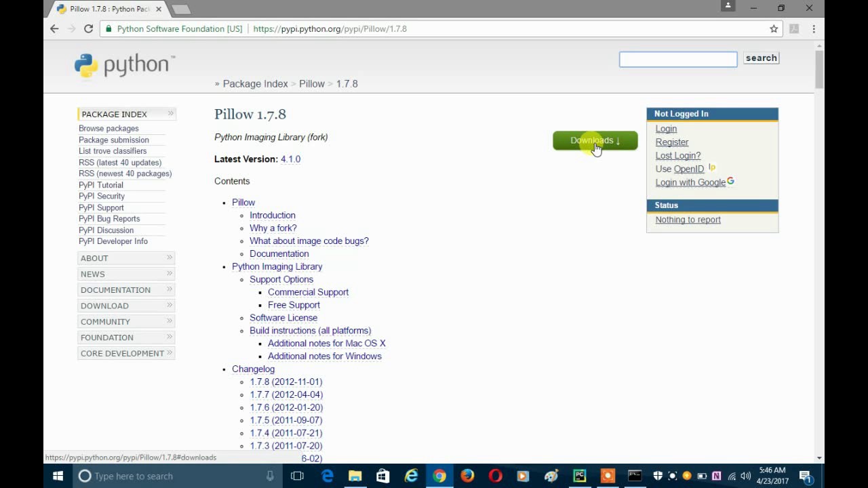The height and width of the screenshot is (488, 868).
Task: Open the Browse packages link
Action: coord(108,128)
